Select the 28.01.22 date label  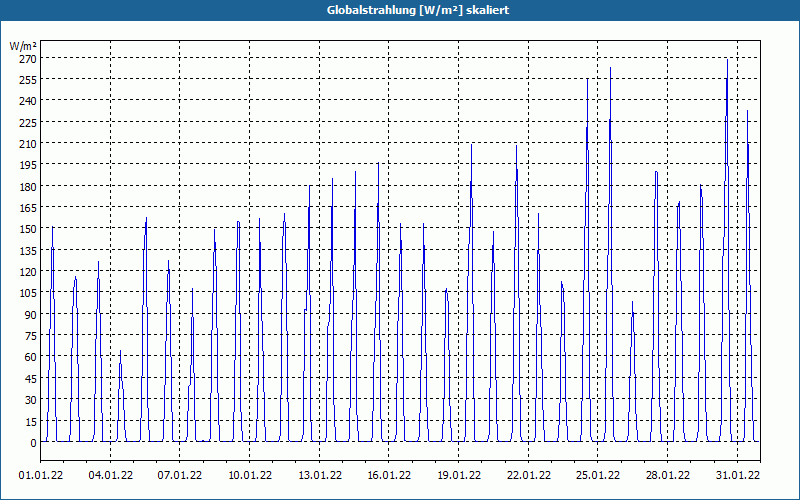click(668, 475)
